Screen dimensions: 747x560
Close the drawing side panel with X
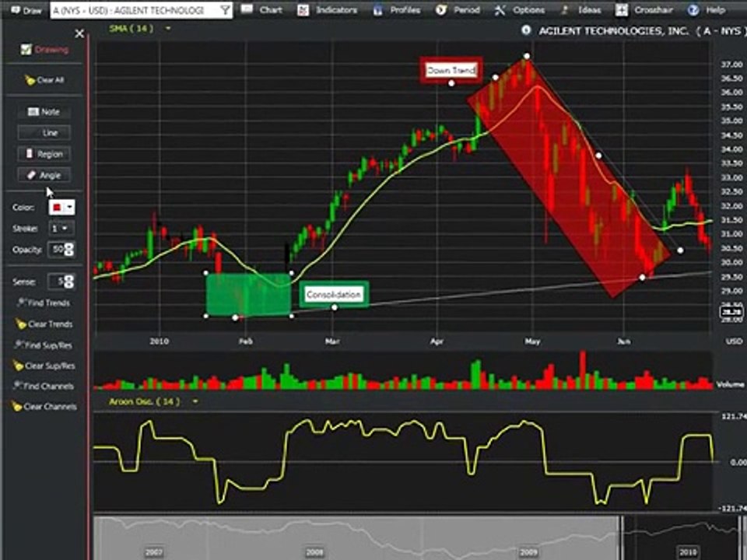[x=79, y=33]
